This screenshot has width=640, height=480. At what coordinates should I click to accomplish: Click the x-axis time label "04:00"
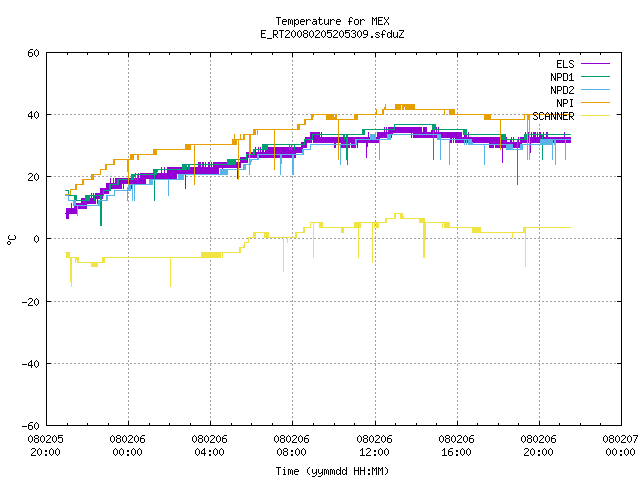pos(209,452)
